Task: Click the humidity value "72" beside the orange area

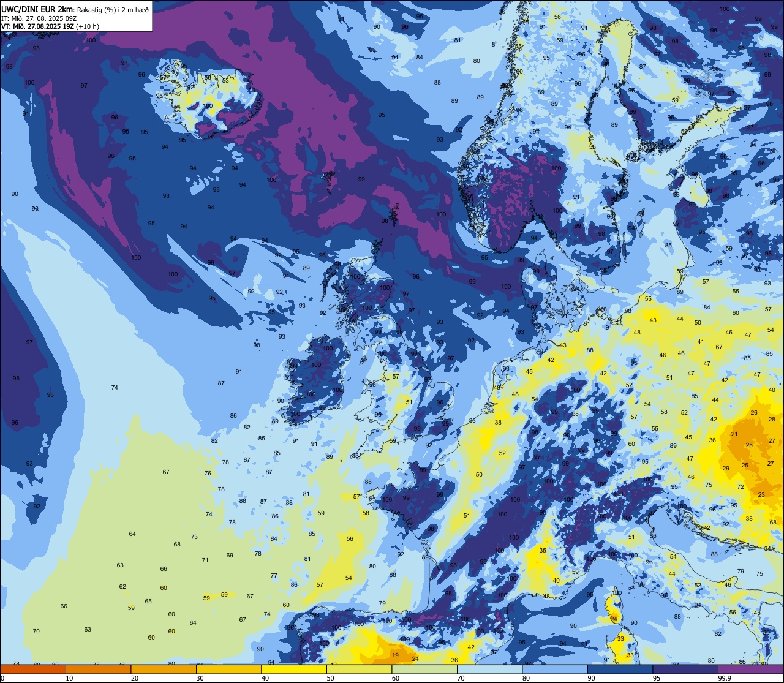Action: (x=741, y=487)
